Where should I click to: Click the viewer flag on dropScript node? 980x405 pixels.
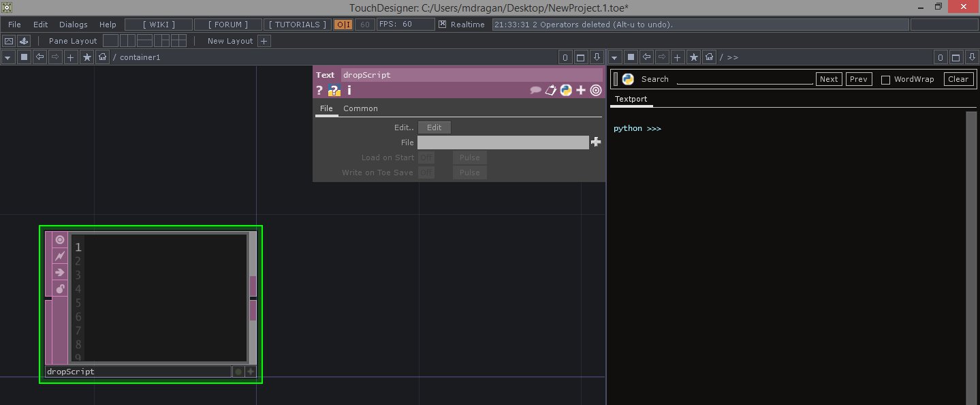60,240
